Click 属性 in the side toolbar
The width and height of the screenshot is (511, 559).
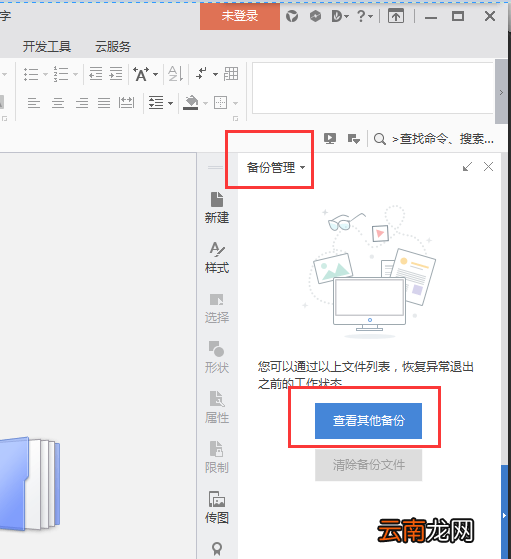click(217, 407)
